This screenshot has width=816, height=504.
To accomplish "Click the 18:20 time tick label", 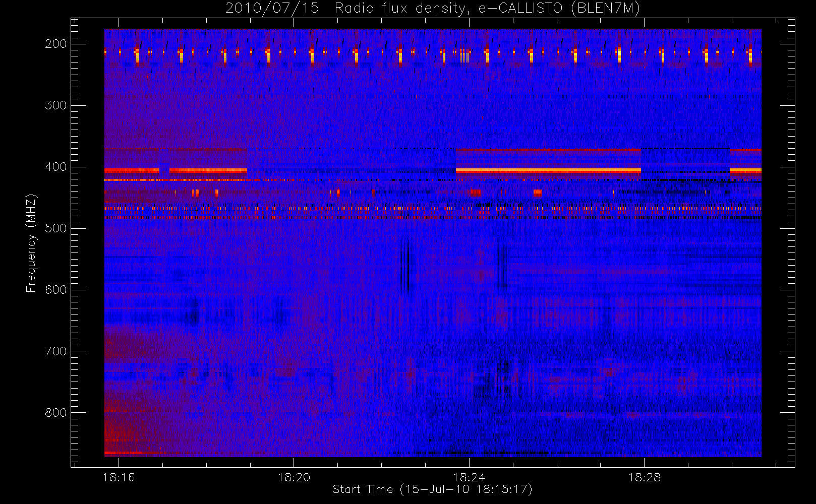I will 294,477.
